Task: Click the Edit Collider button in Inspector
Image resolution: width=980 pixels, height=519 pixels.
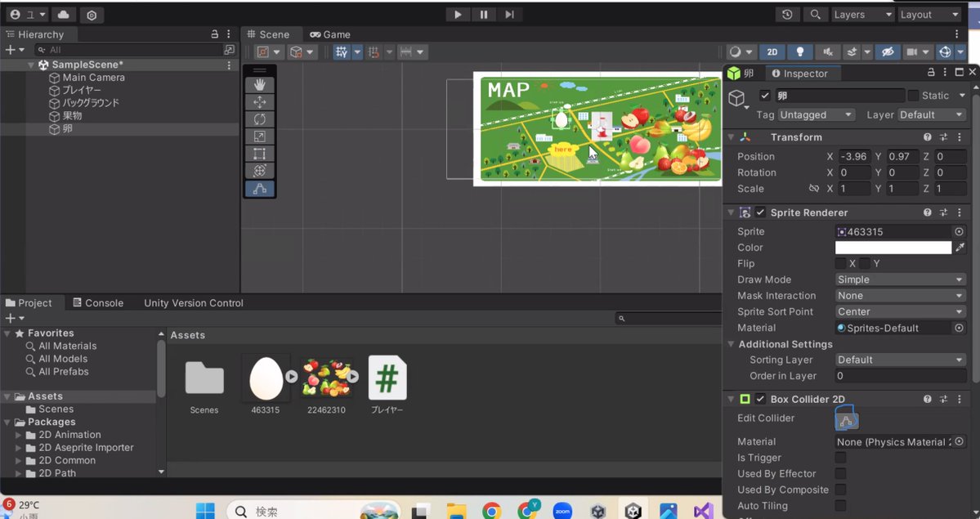Action: tap(847, 421)
